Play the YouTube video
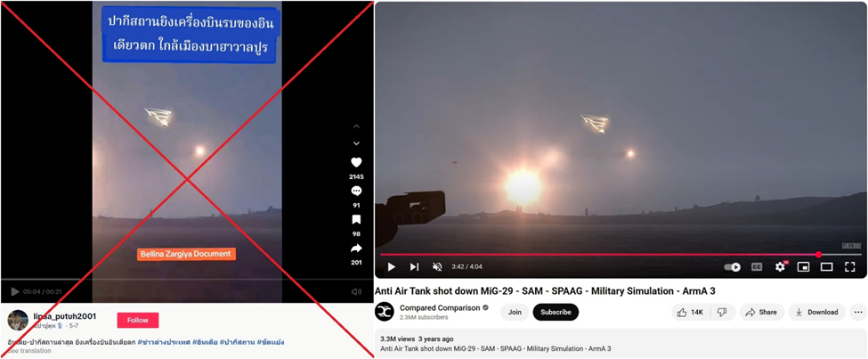This screenshot has height=359, width=868. 392,267
